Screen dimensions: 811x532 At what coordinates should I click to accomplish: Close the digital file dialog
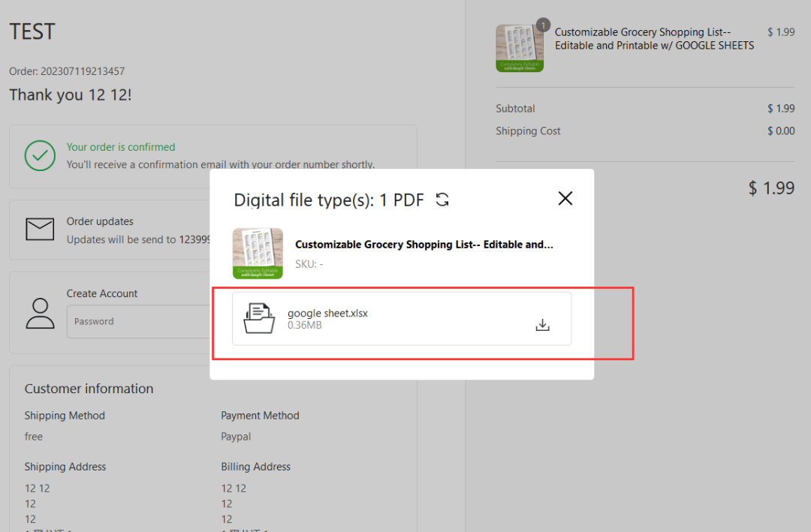click(x=565, y=199)
